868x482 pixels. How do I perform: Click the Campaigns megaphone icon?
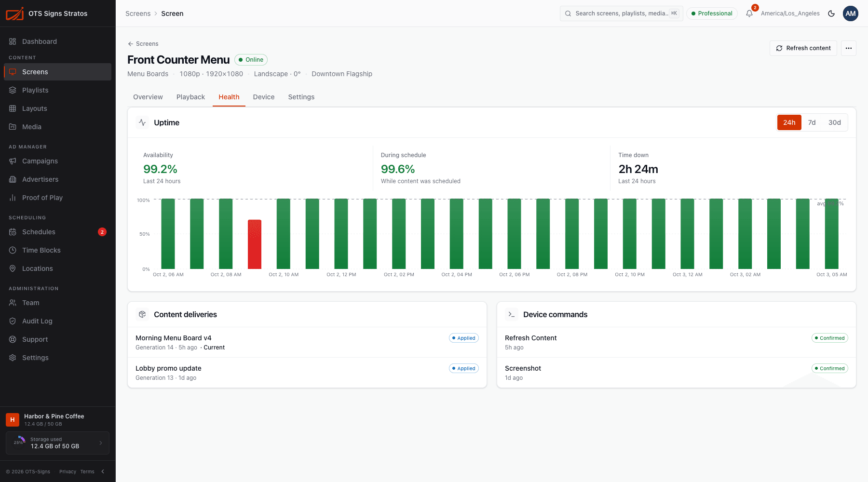click(13, 161)
